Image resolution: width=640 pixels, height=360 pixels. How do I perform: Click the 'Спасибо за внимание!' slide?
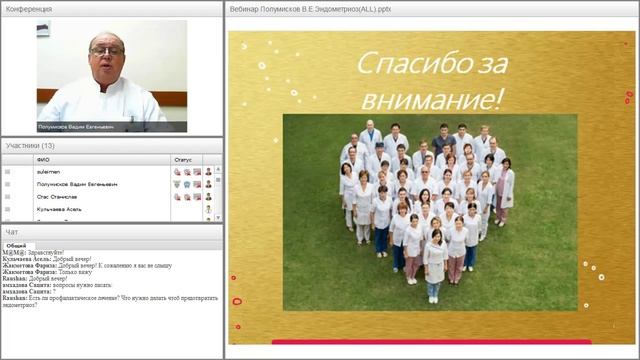[x=432, y=188]
